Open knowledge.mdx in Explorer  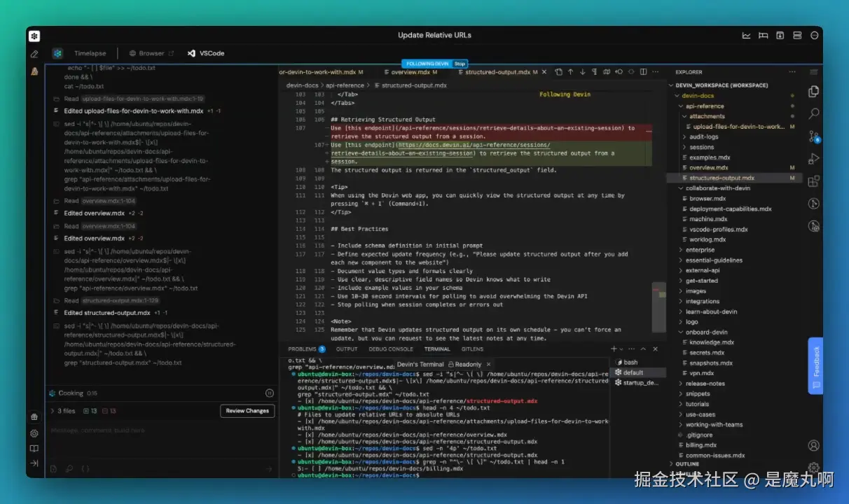(712, 342)
